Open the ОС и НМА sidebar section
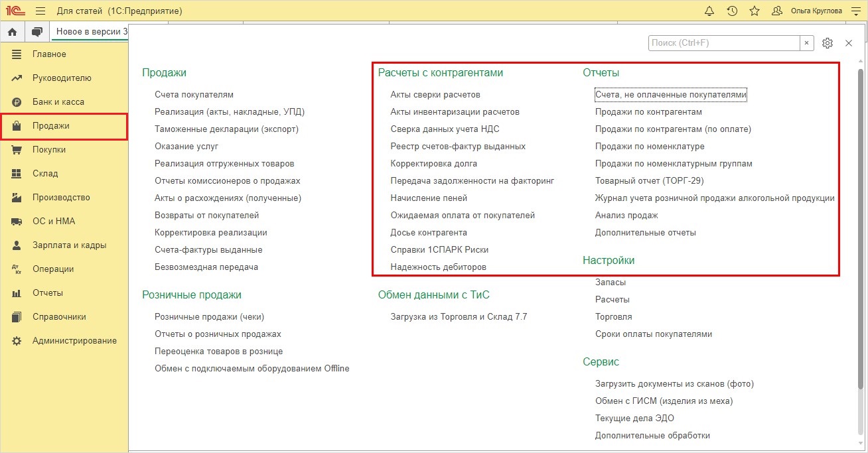Screen dimensions: 868x453 point(64,222)
